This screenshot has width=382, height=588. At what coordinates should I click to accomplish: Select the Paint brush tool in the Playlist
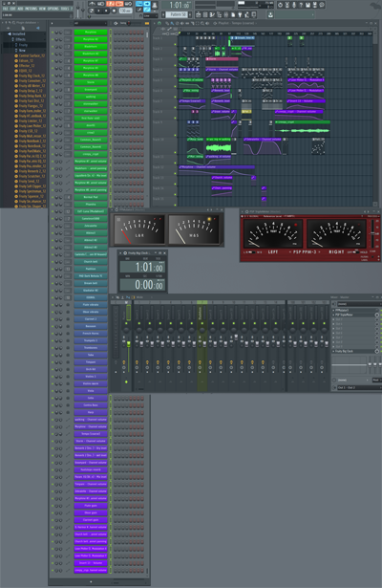tap(172, 23)
